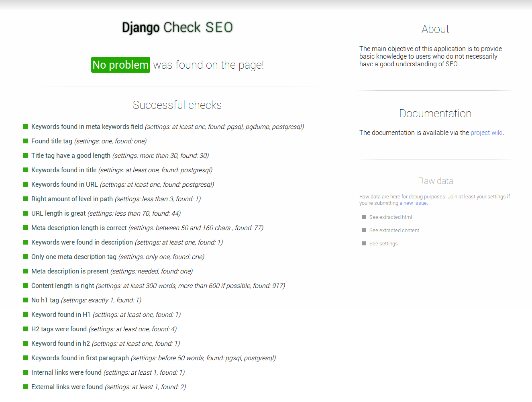
Task: Expand See extracted content
Action: pyautogui.click(x=394, y=230)
